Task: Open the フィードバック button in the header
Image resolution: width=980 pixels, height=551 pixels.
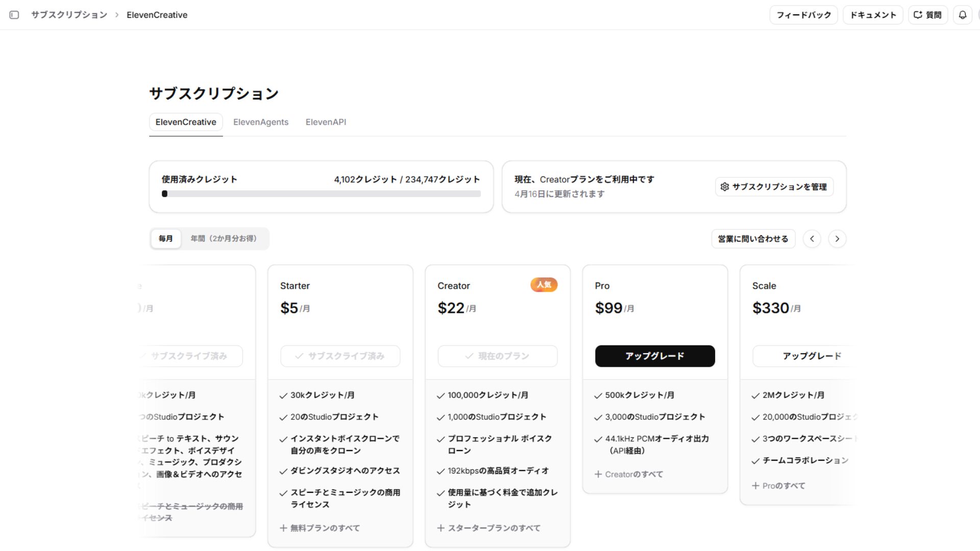Action: click(803, 15)
